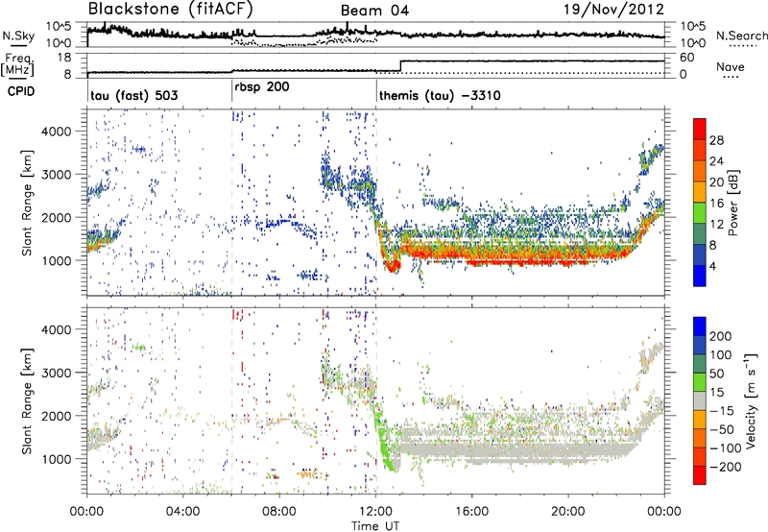Click the '-15' tick on the Velocity scale
The height and width of the screenshot is (532, 768).
tap(721, 411)
